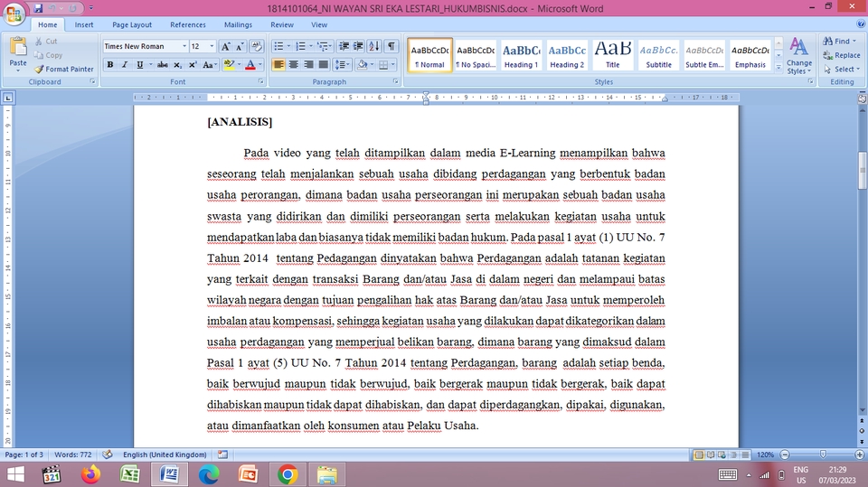The width and height of the screenshot is (868, 487).
Task: Apply the Normal style
Action: pyautogui.click(x=429, y=55)
